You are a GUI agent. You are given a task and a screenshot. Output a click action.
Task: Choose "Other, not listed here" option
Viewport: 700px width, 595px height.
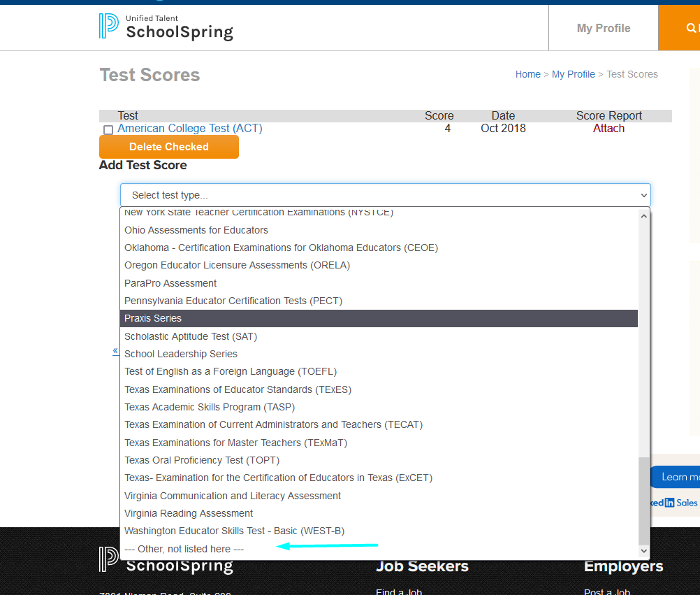tap(184, 549)
